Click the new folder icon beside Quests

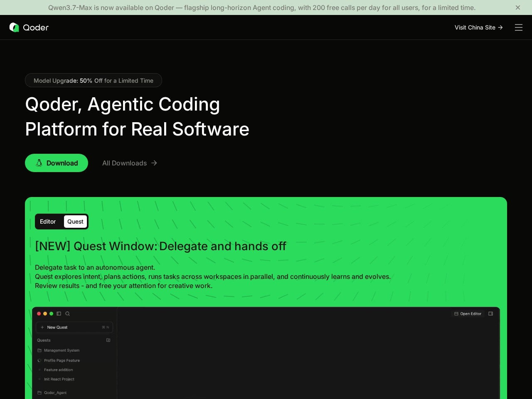pos(108,340)
